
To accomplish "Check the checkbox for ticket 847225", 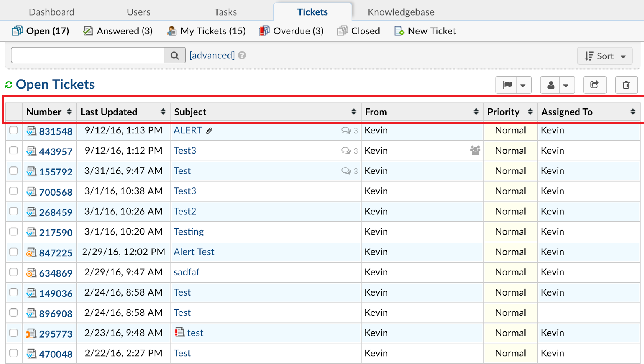I will (14, 252).
